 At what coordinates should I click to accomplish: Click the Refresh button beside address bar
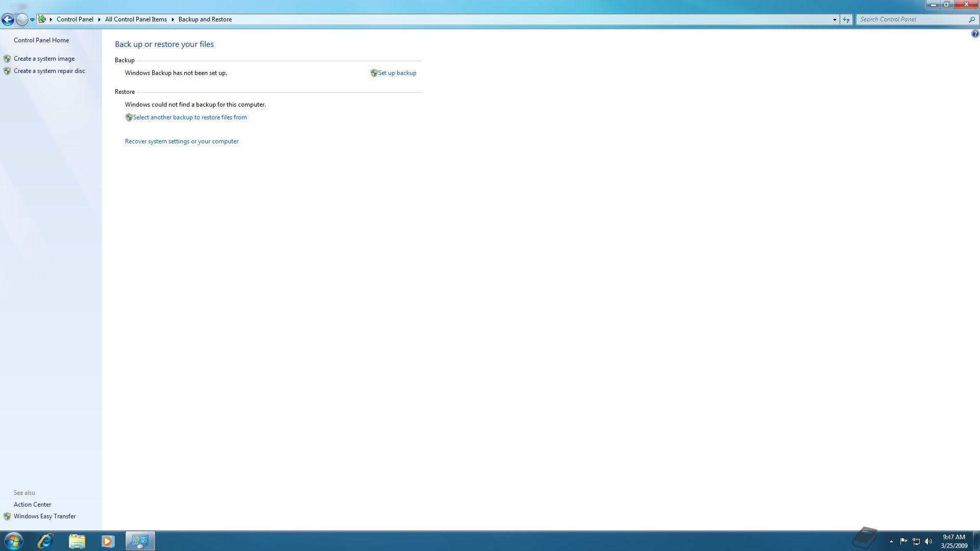click(x=846, y=19)
